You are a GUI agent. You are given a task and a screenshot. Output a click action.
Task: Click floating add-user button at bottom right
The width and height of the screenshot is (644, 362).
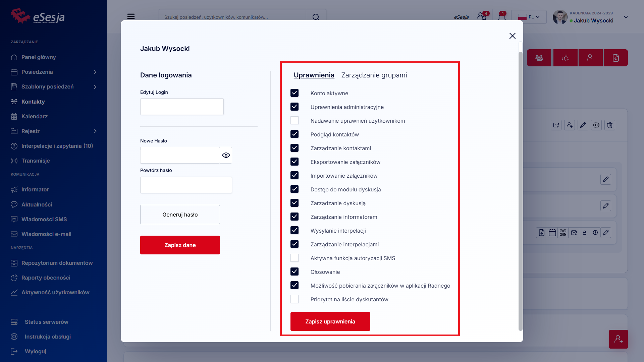(x=618, y=339)
